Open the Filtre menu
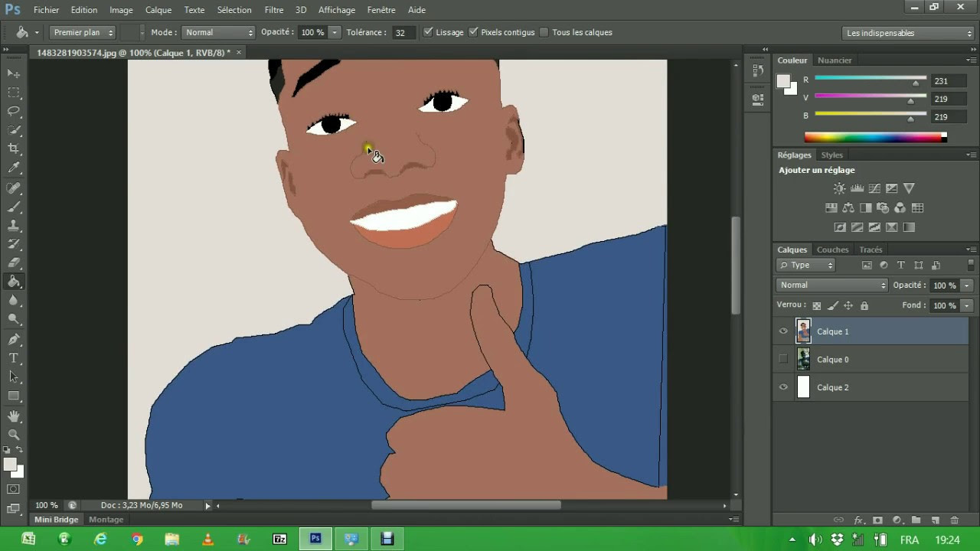Viewport: 980px width, 551px height. pos(274,10)
